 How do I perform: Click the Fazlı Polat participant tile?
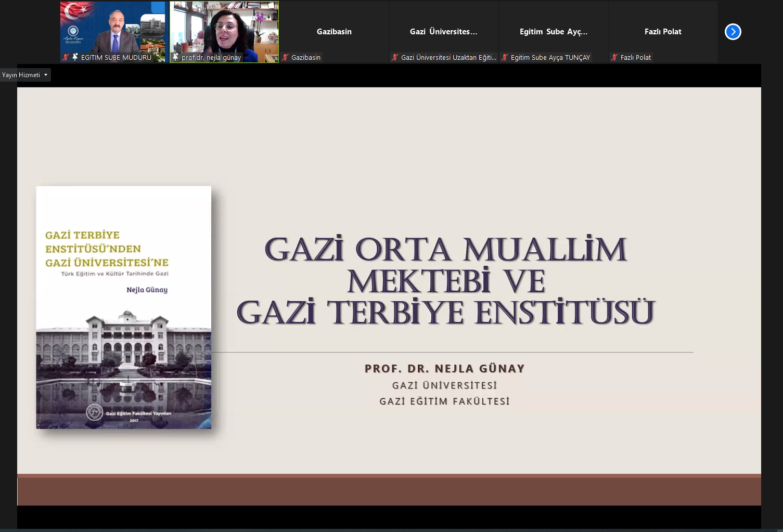click(663, 32)
